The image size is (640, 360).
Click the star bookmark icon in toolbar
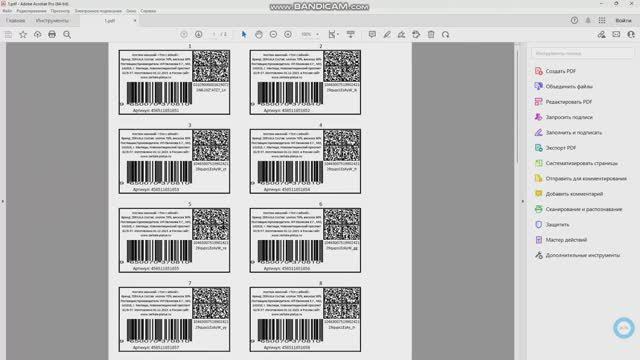click(23, 35)
